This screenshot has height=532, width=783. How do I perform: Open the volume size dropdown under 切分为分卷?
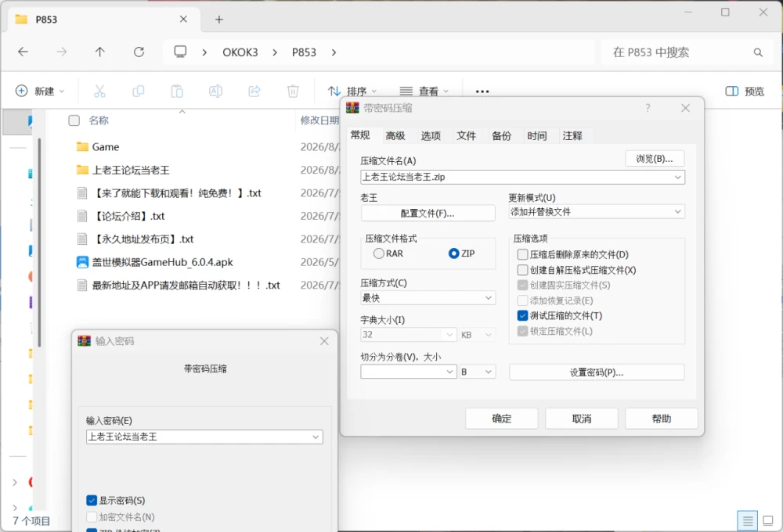449,372
